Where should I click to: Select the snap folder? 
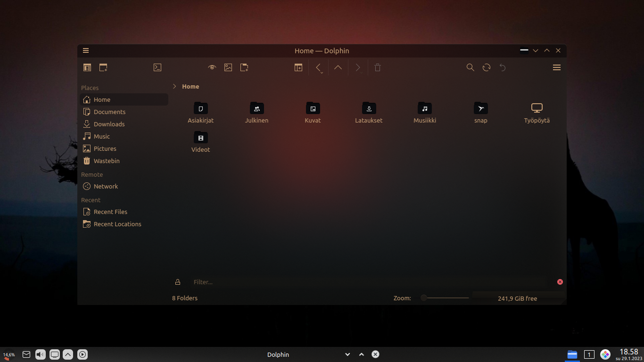(481, 113)
